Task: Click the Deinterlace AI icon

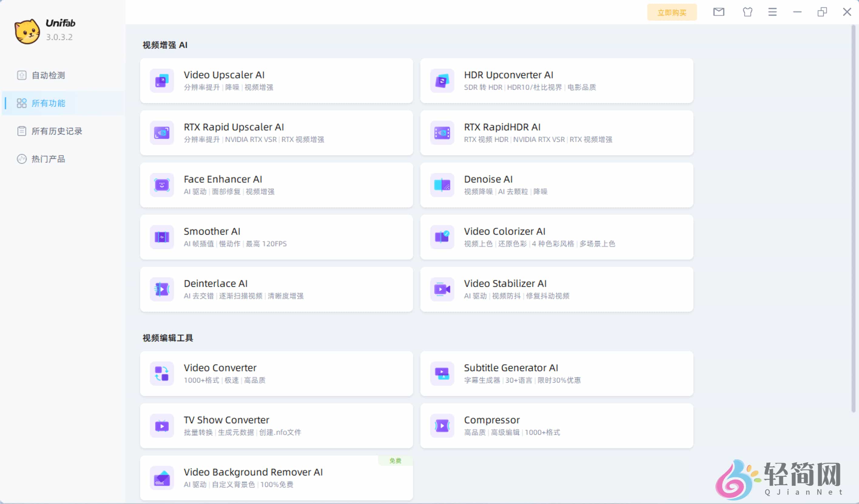Action: 162,289
